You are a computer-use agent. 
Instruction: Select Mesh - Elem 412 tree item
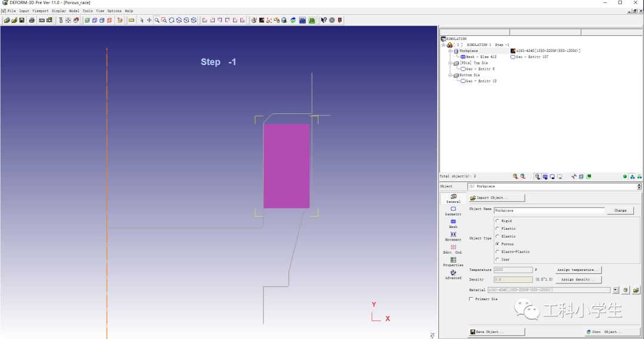tap(478, 57)
